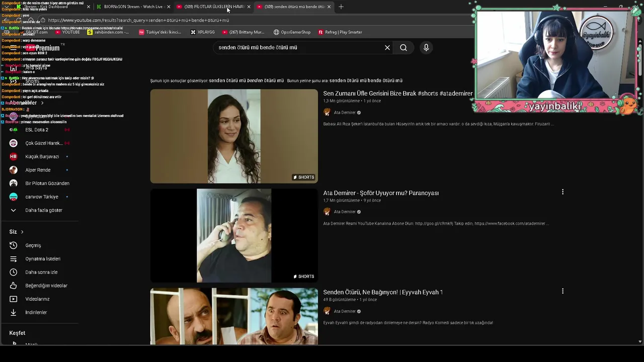Image resolution: width=644 pixels, height=362 pixels.
Task: Open video Senden Ötürü, Ne Bağırıyon! Eyyvah Eyvah 1
Action: click(383, 292)
